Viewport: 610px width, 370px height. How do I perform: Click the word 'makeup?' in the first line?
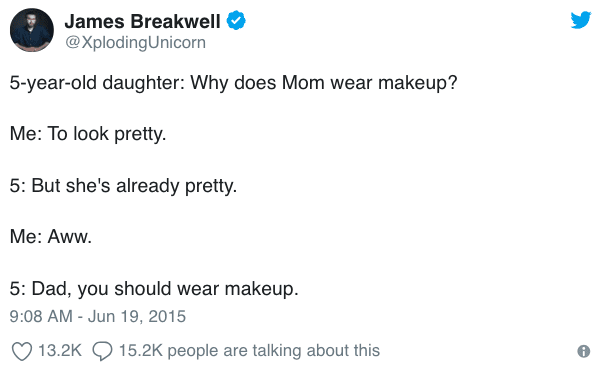click(x=418, y=83)
